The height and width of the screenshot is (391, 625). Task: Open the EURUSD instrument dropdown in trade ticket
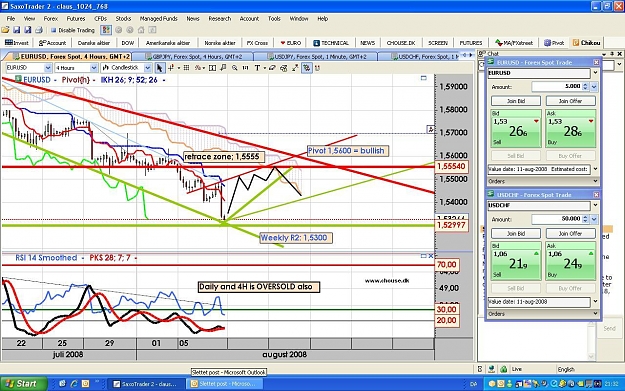tap(595, 73)
